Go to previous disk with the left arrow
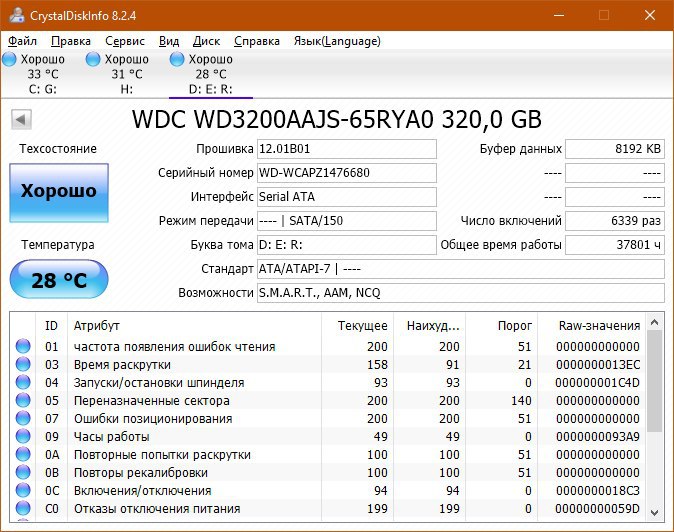The width and height of the screenshot is (674, 532). point(21,119)
